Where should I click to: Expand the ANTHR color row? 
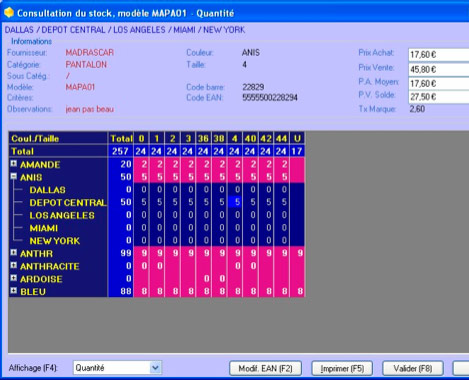(x=14, y=252)
